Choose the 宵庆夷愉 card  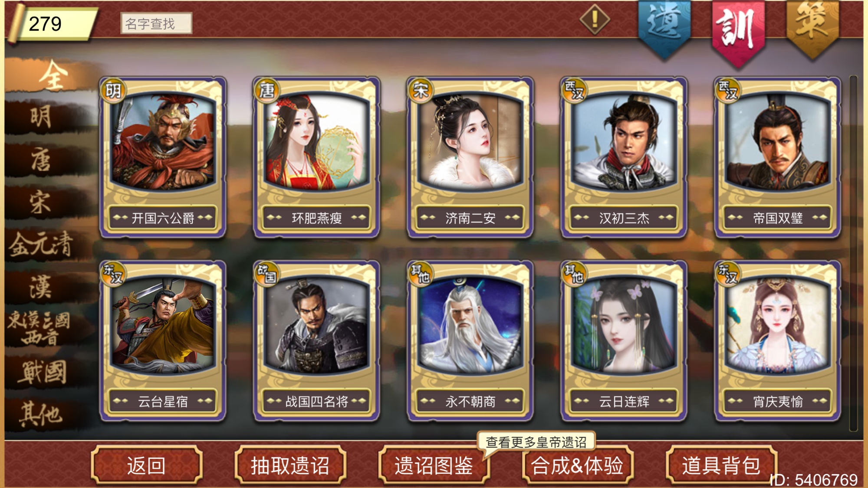[x=777, y=341]
